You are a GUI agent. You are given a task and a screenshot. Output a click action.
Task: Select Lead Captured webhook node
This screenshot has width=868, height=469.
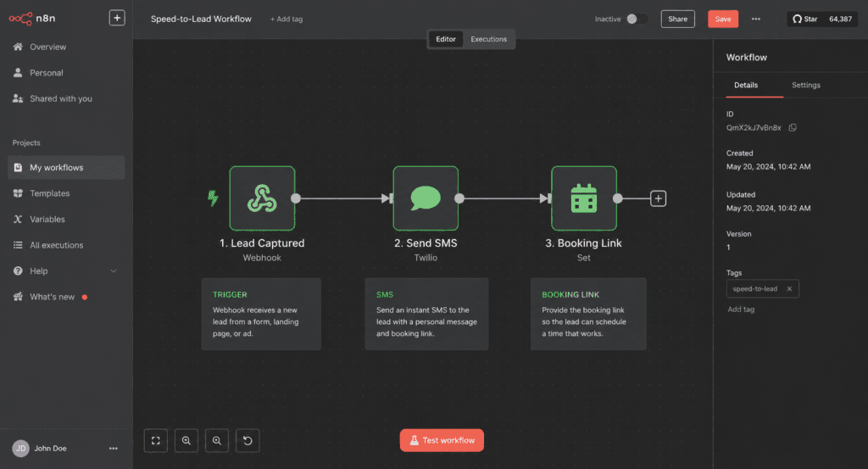click(263, 198)
